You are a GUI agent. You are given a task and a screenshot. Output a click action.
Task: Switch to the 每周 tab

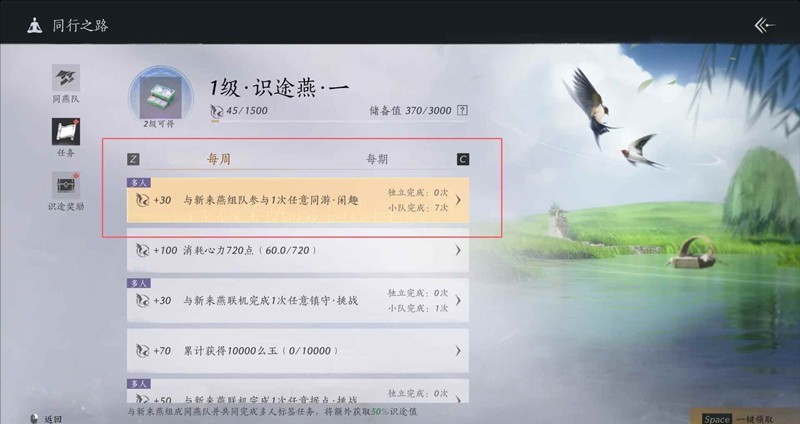tap(218, 159)
